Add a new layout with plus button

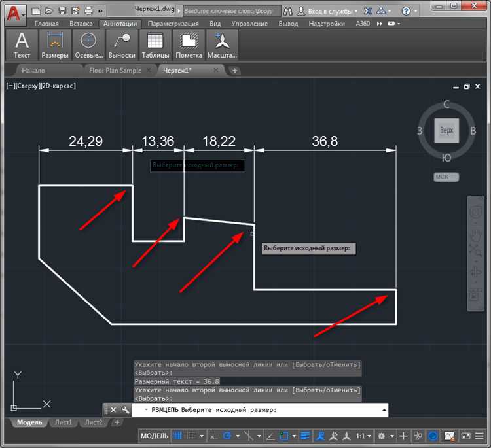tap(117, 422)
